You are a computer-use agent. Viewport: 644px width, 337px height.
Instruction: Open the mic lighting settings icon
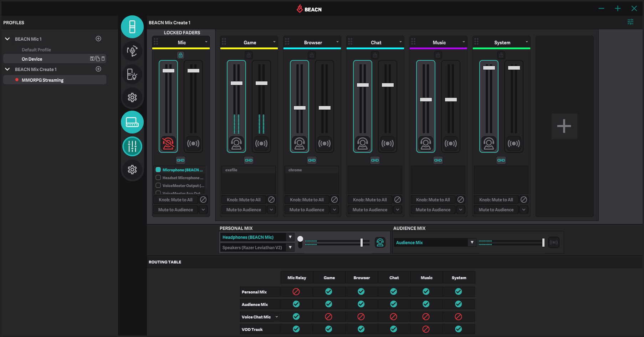[132, 74]
